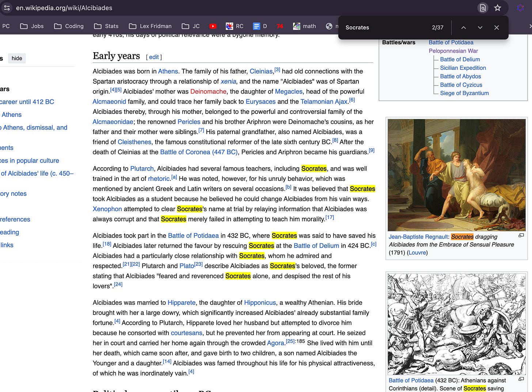Bookmark this page with the star icon
The height and width of the screenshot is (392, 532).
497,8
